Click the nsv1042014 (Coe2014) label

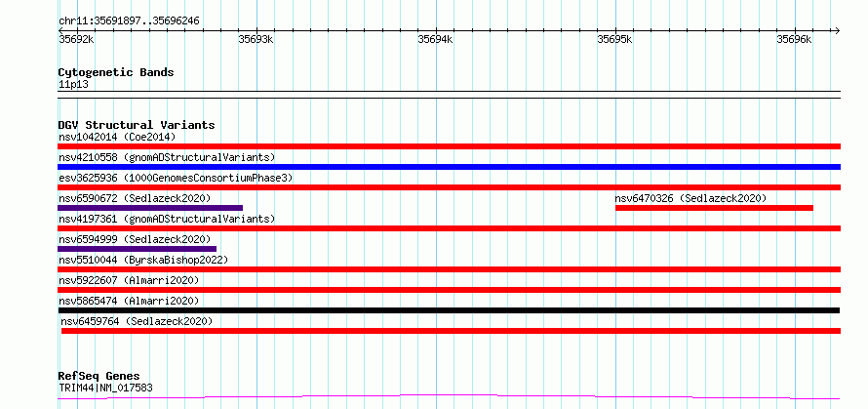pos(117,137)
